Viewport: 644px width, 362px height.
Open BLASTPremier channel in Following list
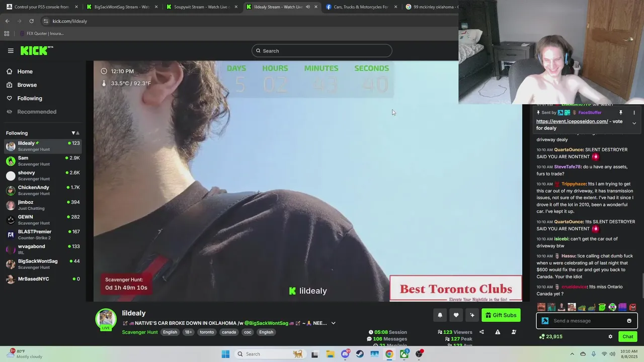(43, 234)
